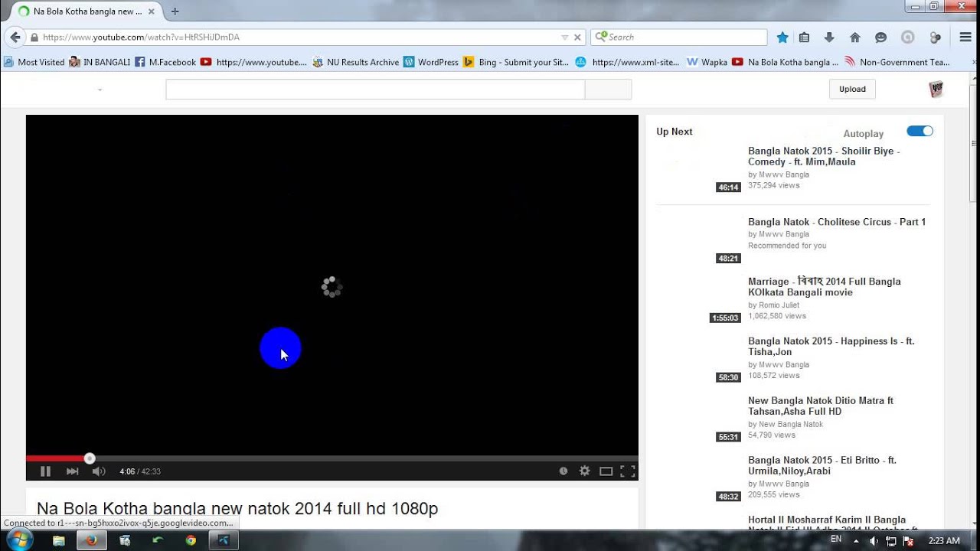Image resolution: width=980 pixels, height=551 pixels.
Task: Open a new tab with plus button
Action: tap(175, 11)
